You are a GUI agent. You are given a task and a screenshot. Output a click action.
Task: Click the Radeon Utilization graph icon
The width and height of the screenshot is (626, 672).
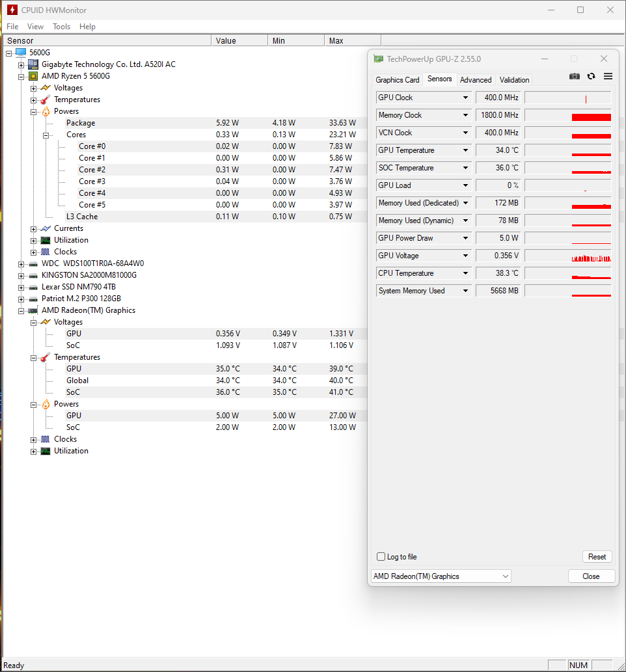[46, 451]
